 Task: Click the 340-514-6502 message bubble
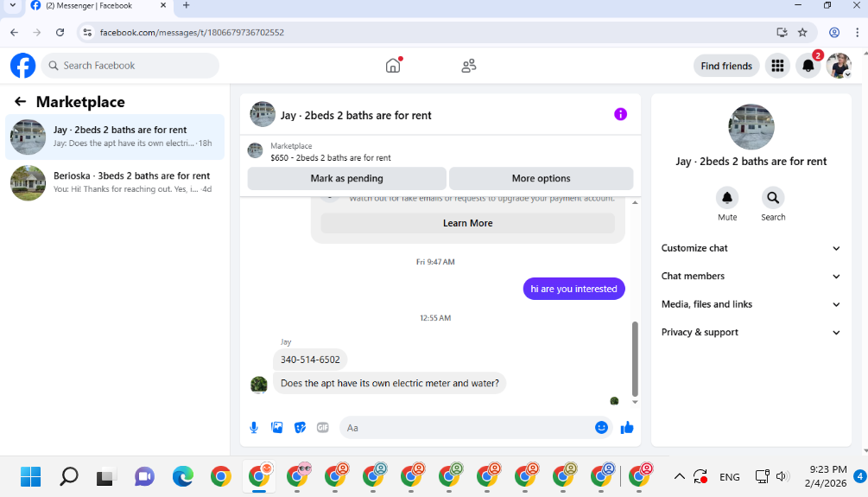tap(310, 360)
